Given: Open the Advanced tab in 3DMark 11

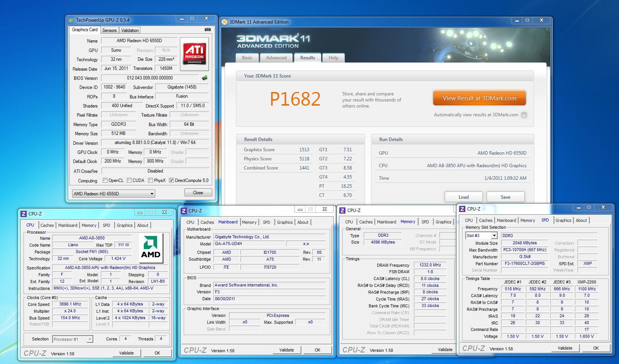Looking at the screenshot, I should click(276, 58).
